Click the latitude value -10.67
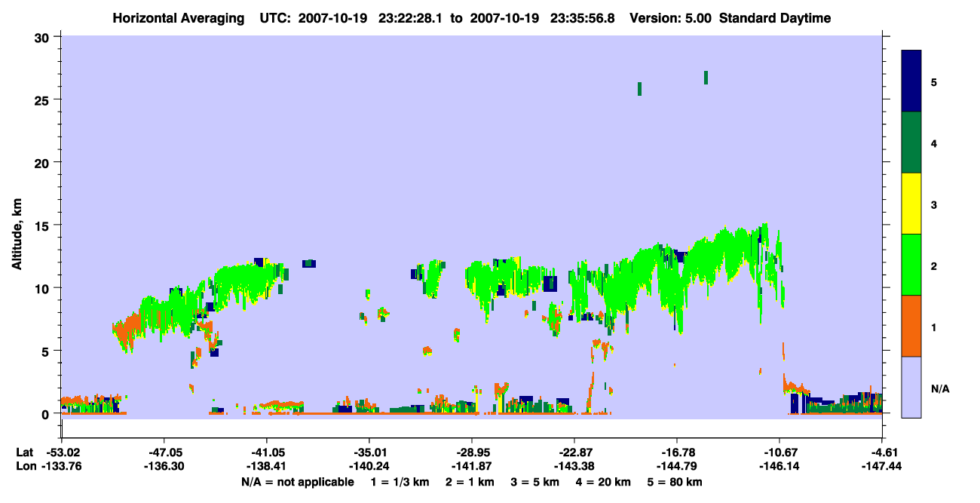Screen dimensions: 980x503 pyautogui.click(x=779, y=452)
